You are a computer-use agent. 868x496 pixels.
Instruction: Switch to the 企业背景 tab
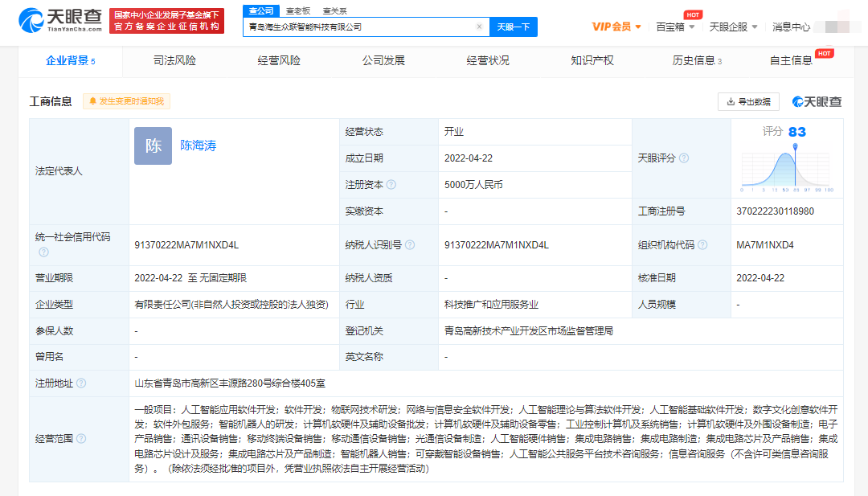[x=70, y=60]
